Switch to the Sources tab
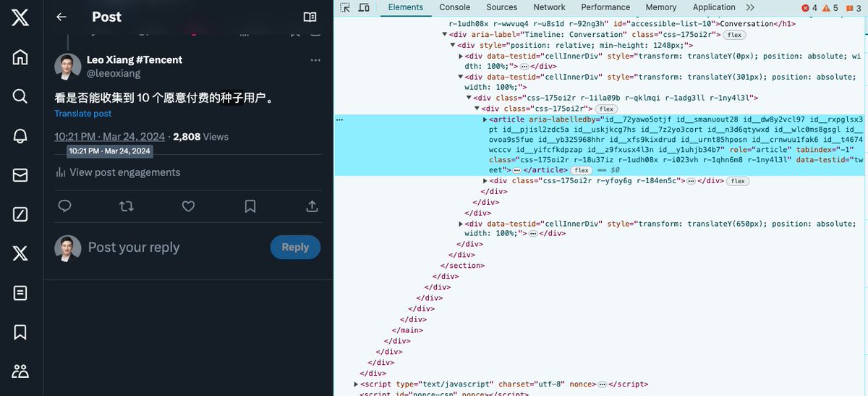The image size is (868, 396). pos(502,7)
